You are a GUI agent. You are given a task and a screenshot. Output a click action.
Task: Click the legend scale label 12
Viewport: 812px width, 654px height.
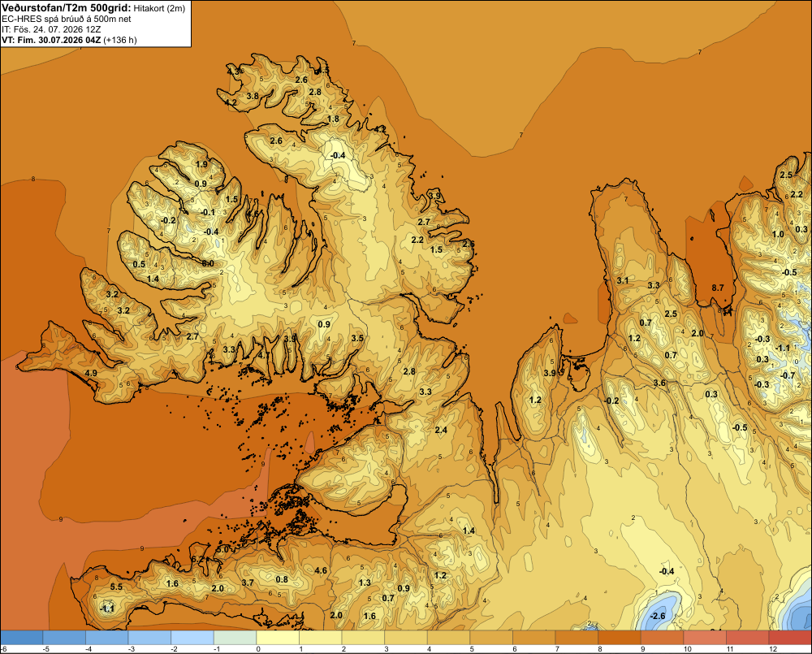coord(773,649)
